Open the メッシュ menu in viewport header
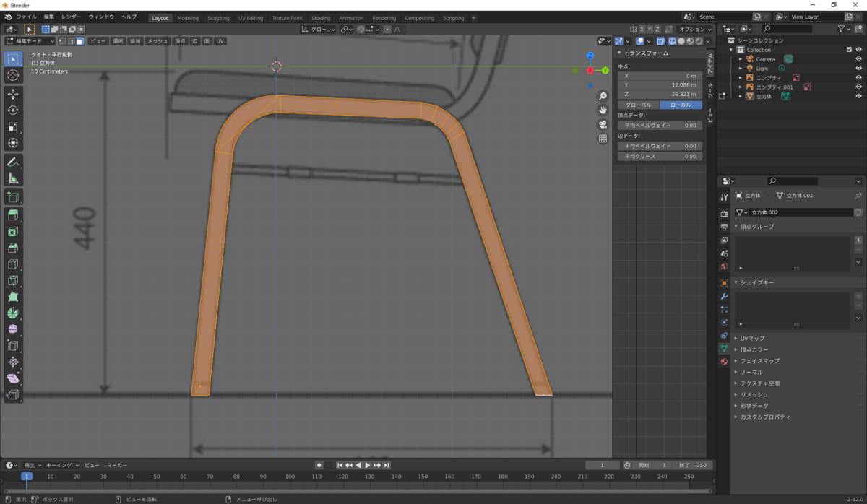The width and height of the screenshot is (867, 504). (158, 41)
